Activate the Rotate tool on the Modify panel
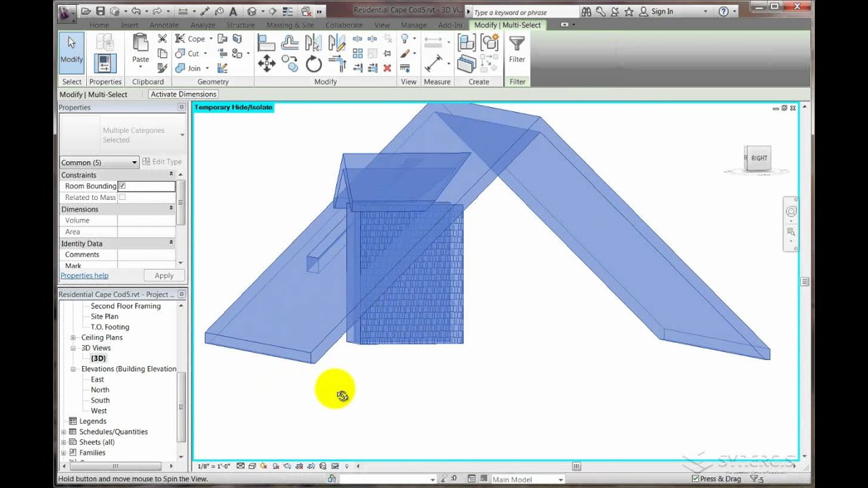 point(313,63)
